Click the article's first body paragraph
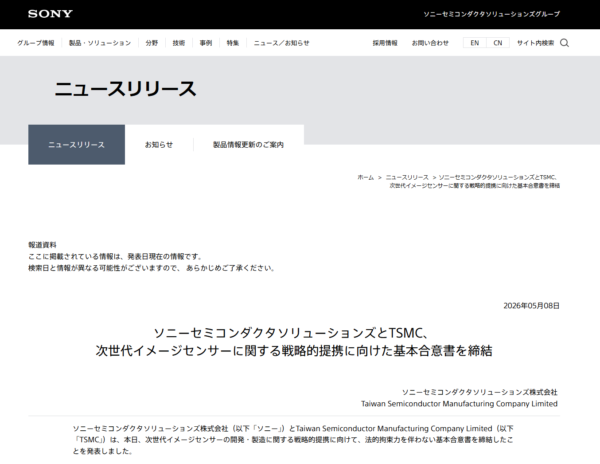The image size is (600, 464). click(293, 440)
